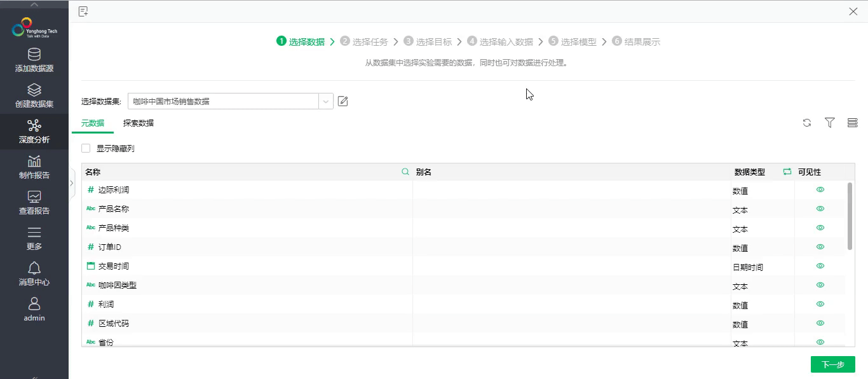Toggle visibility of 区域代码 column
Image resolution: width=868 pixels, height=379 pixels.
820,323
